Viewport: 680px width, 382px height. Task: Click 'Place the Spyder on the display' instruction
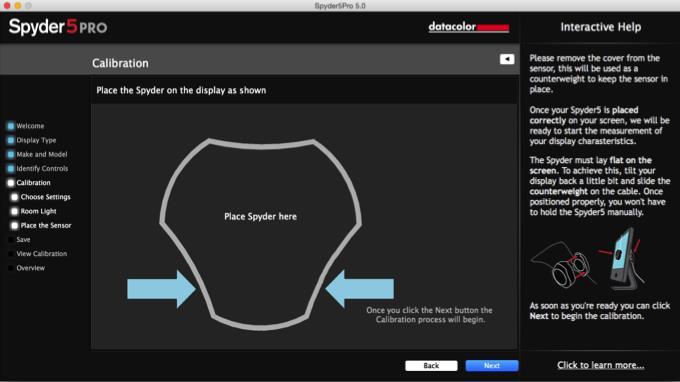(181, 90)
